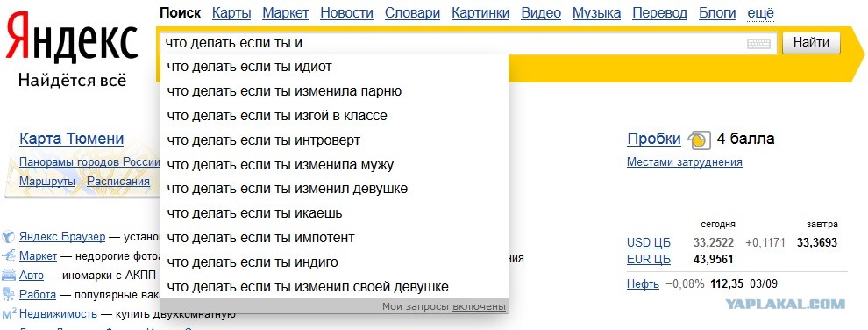Switch to the Словари tab

coord(412,13)
